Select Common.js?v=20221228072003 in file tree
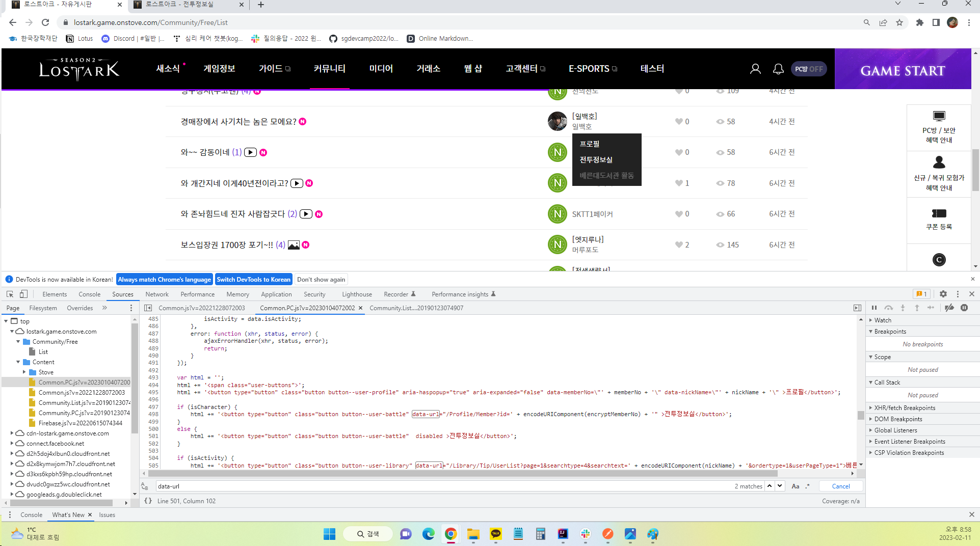Image resolution: width=980 pixels, height=546 pixels. (x=82, y=392)
